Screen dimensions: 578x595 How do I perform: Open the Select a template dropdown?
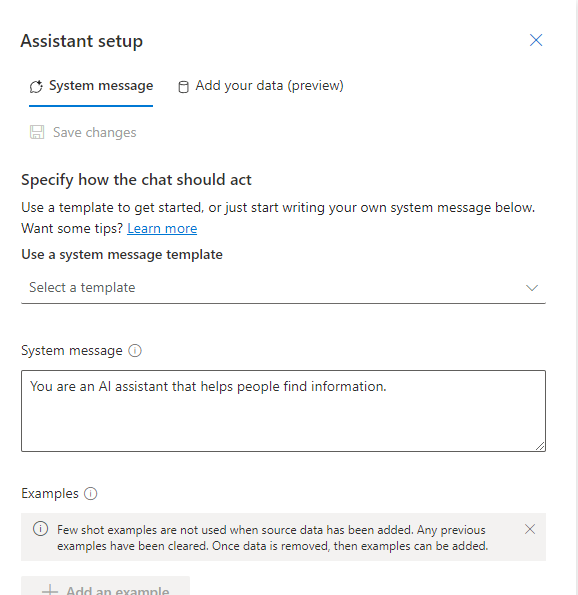[283, 288]
